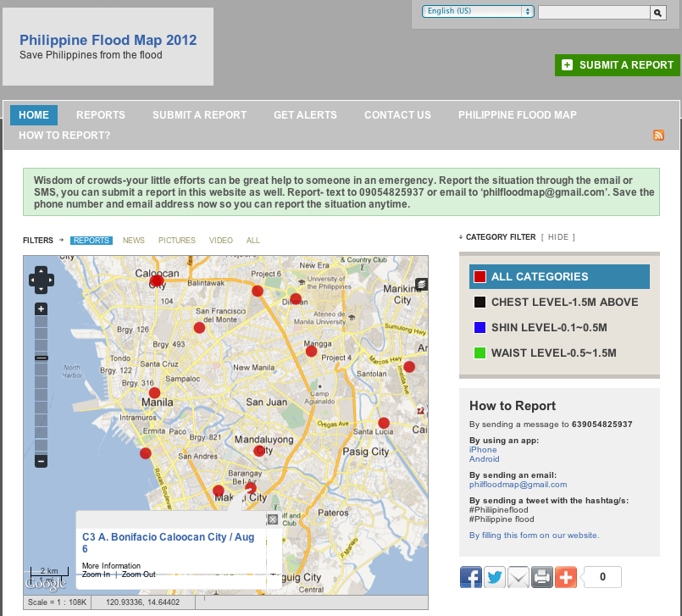Open the map layer switcher icon
The height and width of the screenshot is (616, 682).
coord(421,284)
